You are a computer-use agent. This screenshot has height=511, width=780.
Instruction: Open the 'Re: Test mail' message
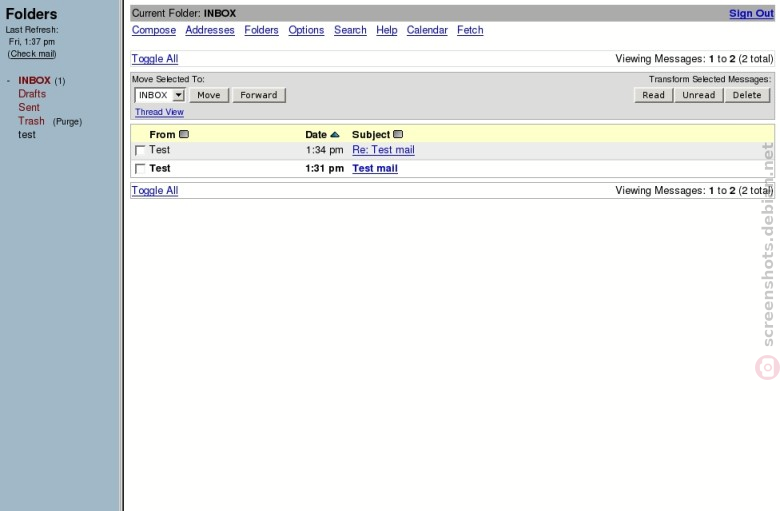tap(383, 150)
